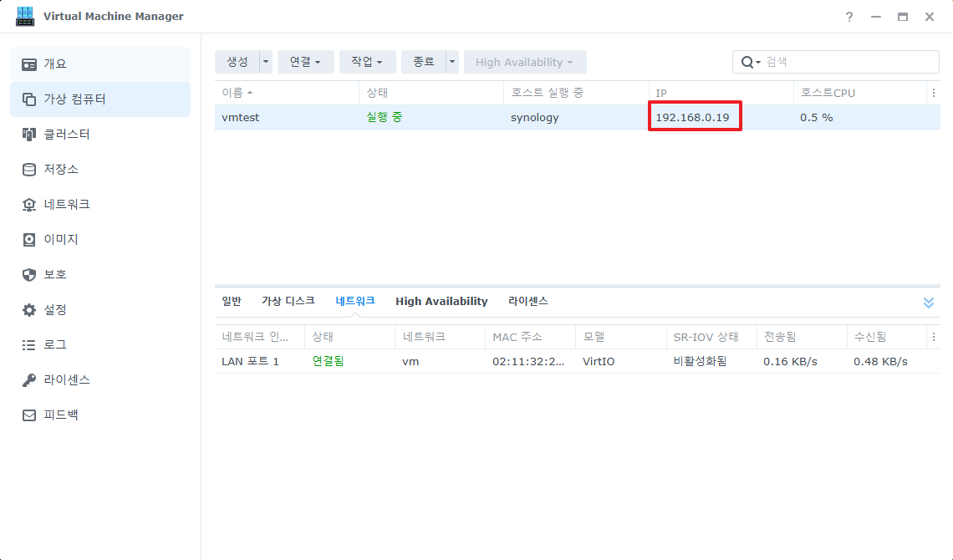Click the SR-IOV 상태 column header

711,337
